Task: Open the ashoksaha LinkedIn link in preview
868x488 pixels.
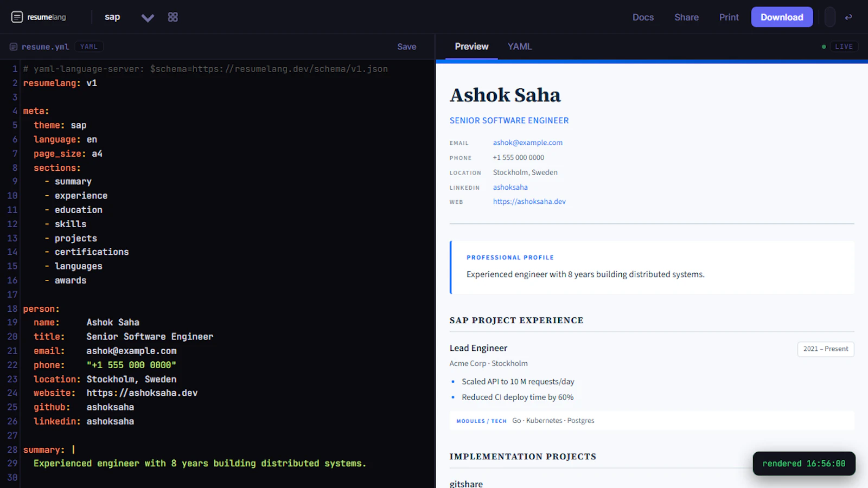Action: click(x=510, y=187)
